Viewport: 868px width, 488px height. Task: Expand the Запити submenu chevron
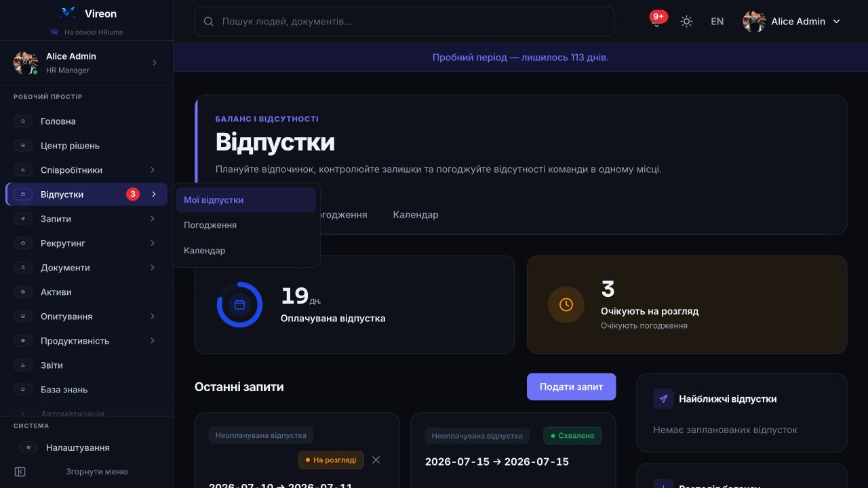[153, 219]
